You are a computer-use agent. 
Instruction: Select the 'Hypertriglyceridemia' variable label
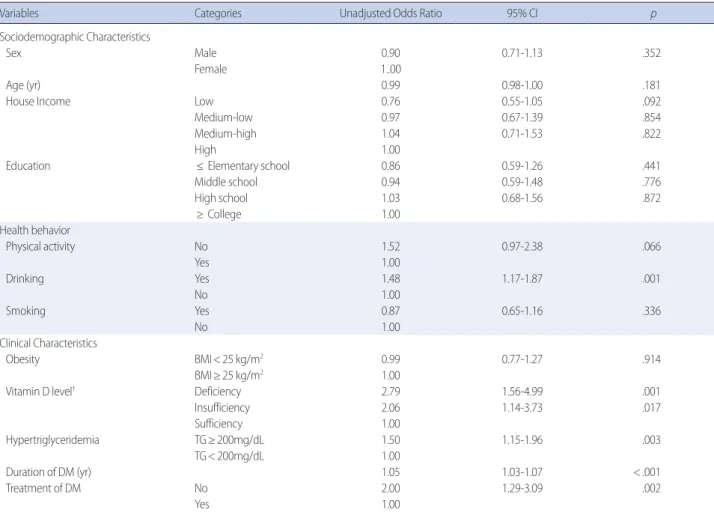tap(52, 440)
